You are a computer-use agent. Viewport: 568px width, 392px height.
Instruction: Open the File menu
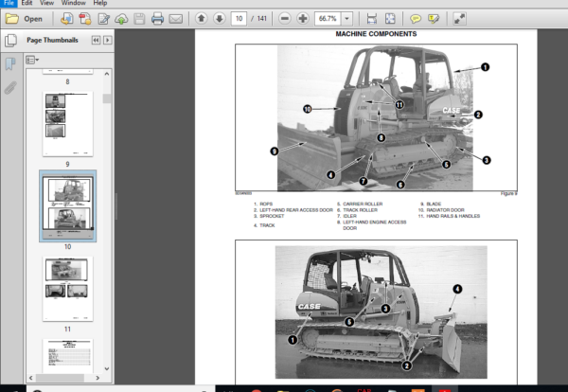9,3
